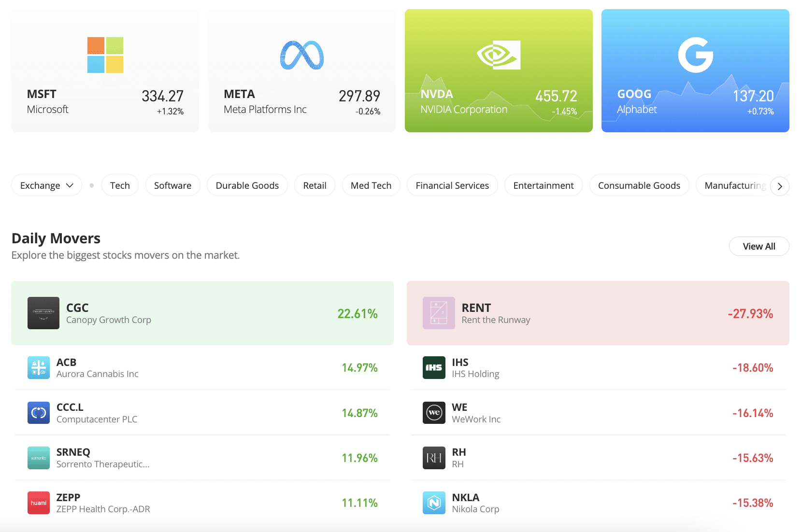
Task: Select the Consumable Goods category chip
Action: pos(639,185)
